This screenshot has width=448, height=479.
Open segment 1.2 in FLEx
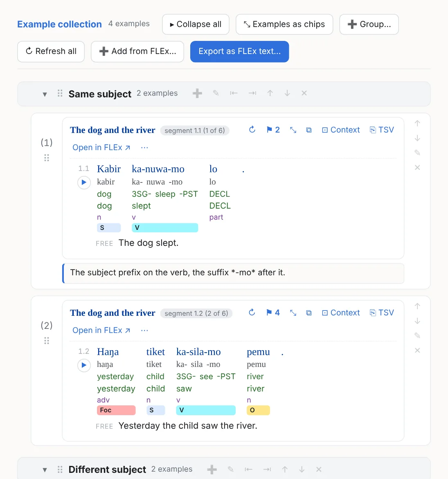click(101, 330)
